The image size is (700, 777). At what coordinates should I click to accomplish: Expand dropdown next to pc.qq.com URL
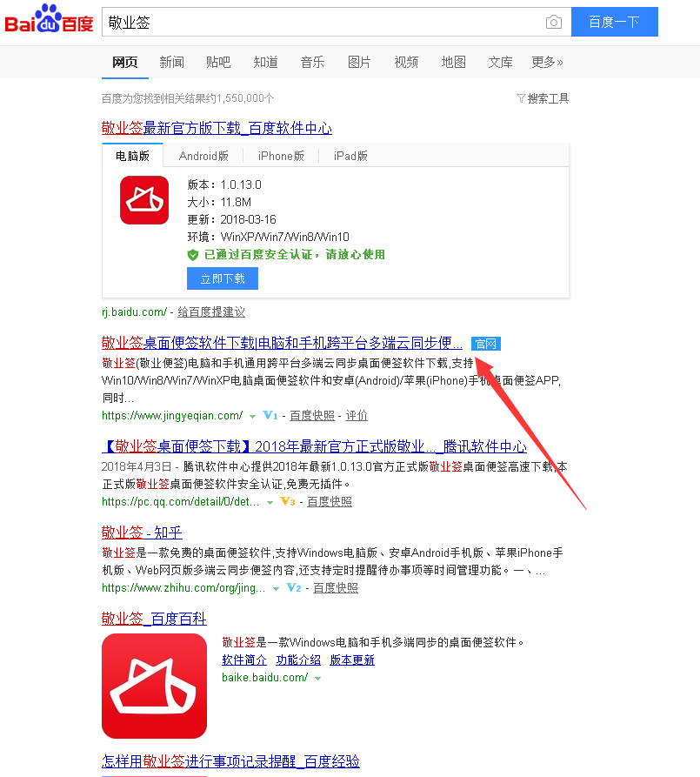coord(270,502)
